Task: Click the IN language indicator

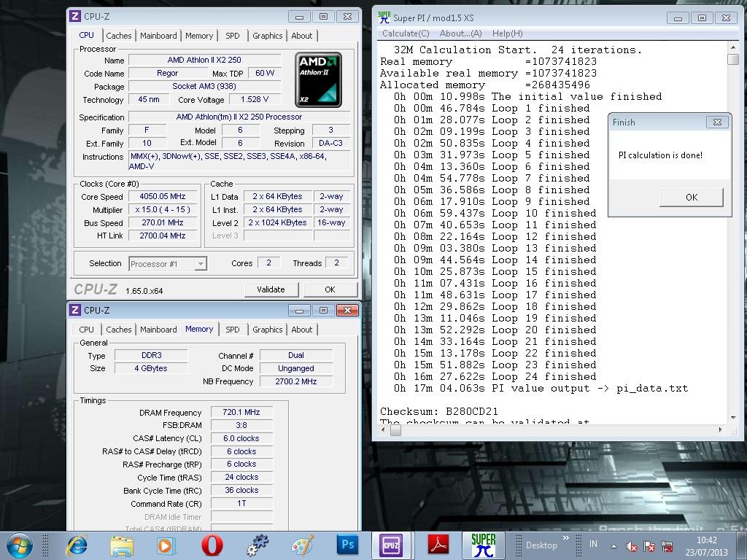Action: pyautogui.click(x=593, y=543)
